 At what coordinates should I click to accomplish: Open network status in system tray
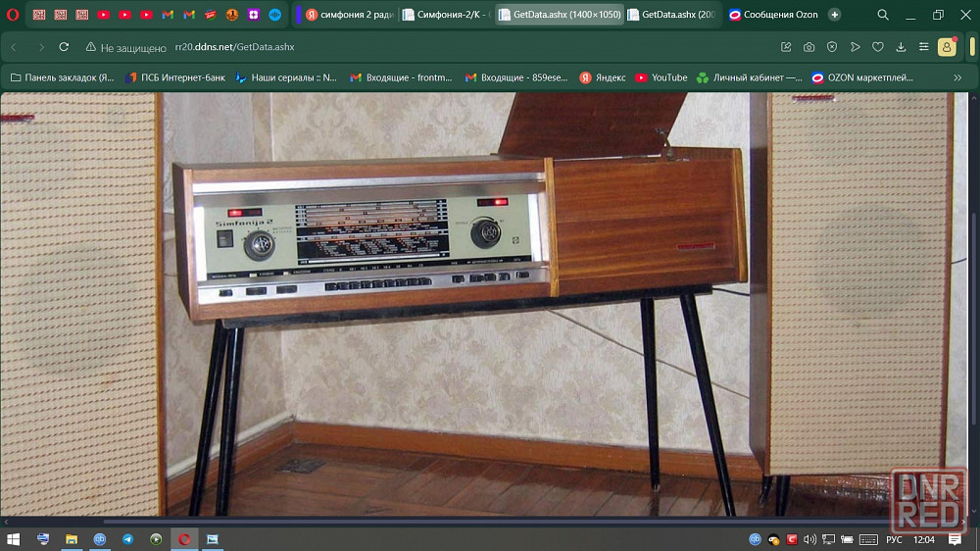(x=829, y=539)
